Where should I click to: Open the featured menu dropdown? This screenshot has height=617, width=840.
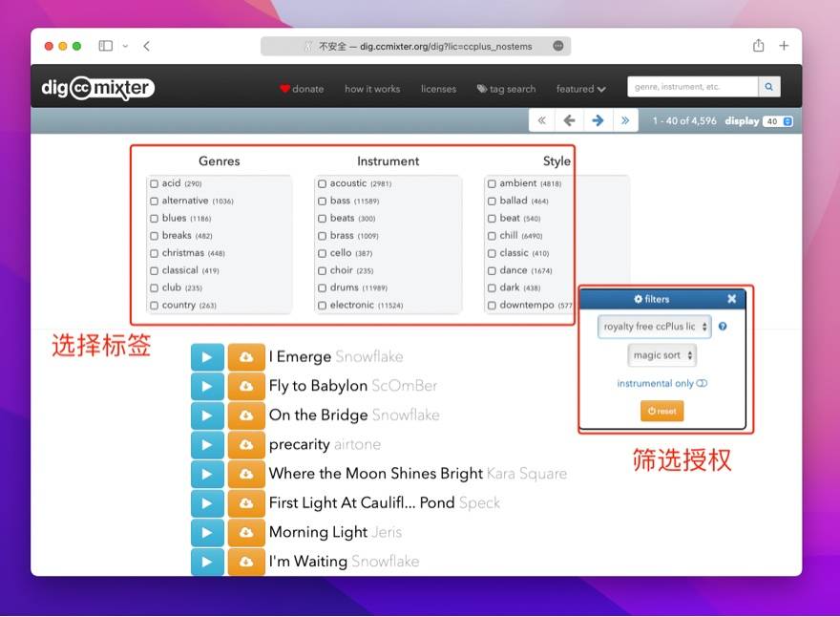coord(580,89)
